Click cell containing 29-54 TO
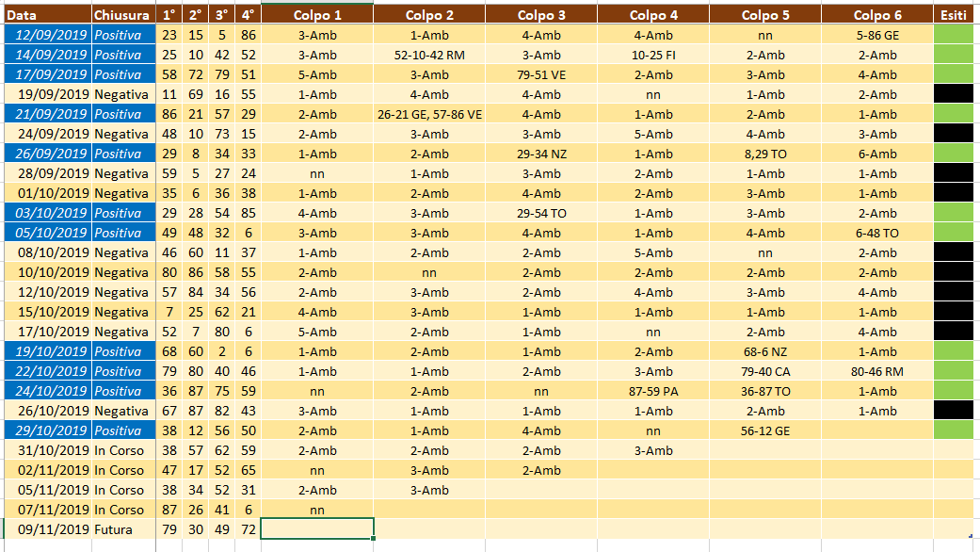This screenshot has height=552, width=980. (541, 213)
